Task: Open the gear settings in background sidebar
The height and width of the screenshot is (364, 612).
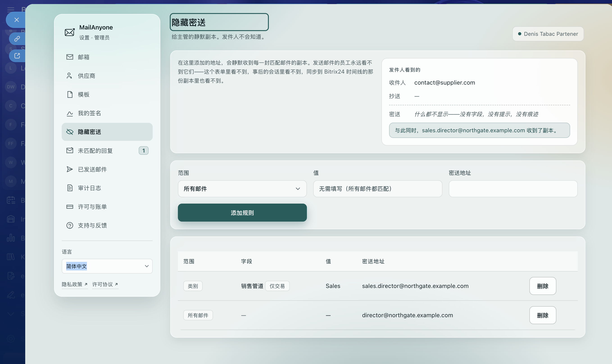Action: [x=11, y=339]
